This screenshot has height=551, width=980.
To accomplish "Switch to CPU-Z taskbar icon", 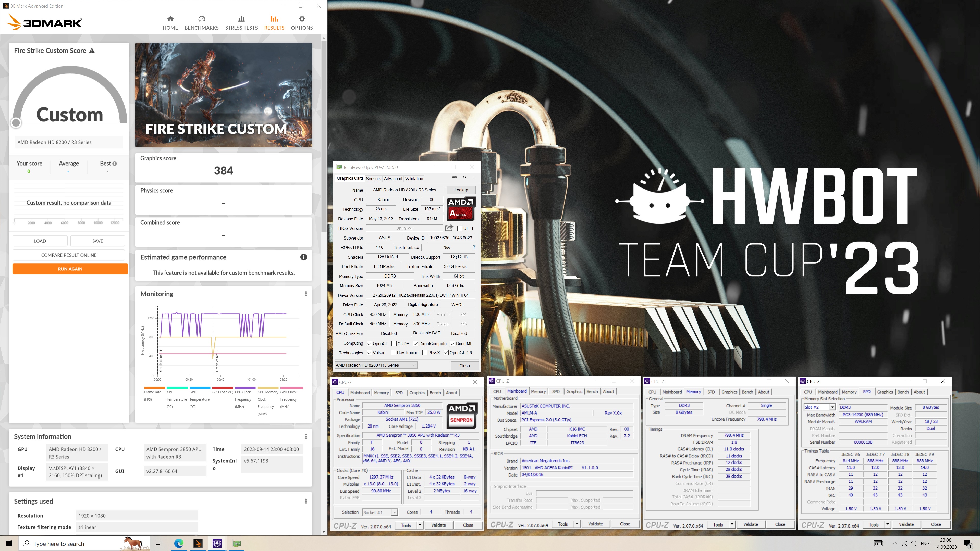I will tap(217, 543).
